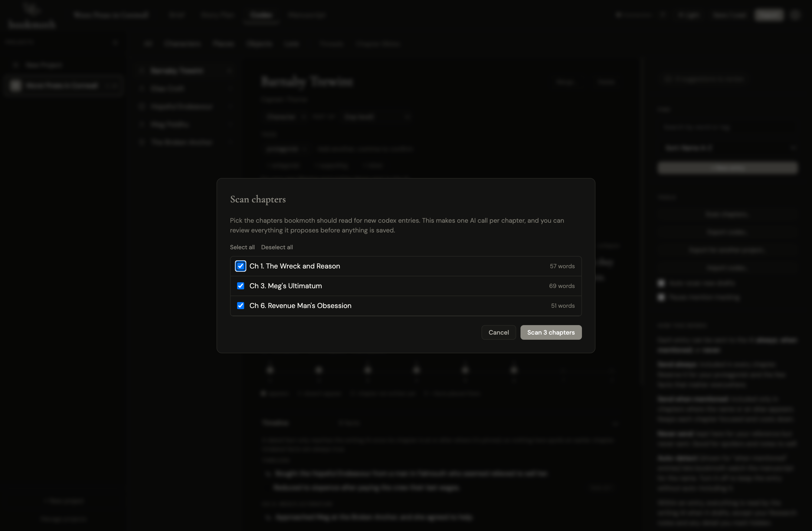Screen dimensions: 812x531
Task: Click the '51 words' count text
Action: coord(563,306)
